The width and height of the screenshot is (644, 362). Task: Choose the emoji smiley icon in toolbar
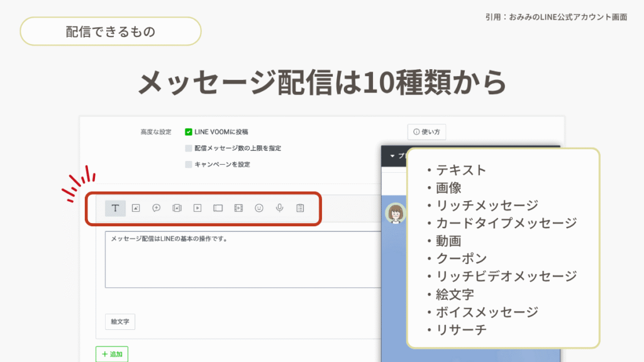point(259,208)
